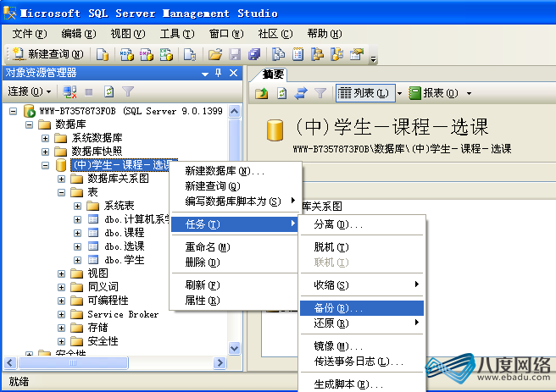Screen dimensions: 556x392
Task: Collapse the 表 folder node
Action: coord(62,193)
